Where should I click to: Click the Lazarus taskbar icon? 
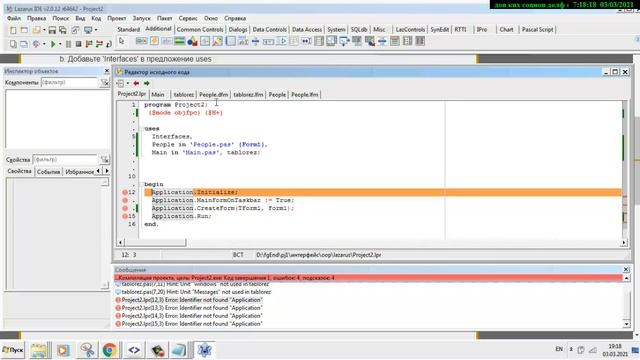(204, 350)
